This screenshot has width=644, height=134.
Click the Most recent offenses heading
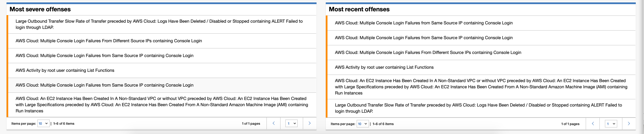tap(359, 9)
